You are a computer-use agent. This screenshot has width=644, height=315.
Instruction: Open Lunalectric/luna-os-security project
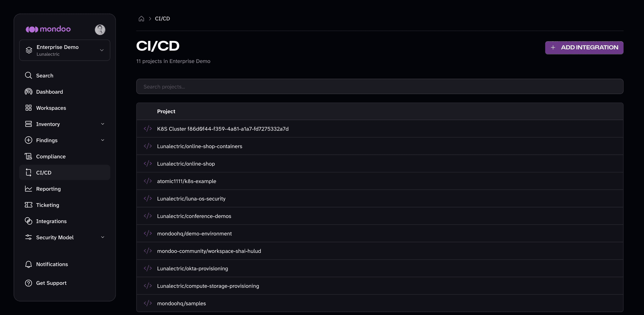coord(380,198)
